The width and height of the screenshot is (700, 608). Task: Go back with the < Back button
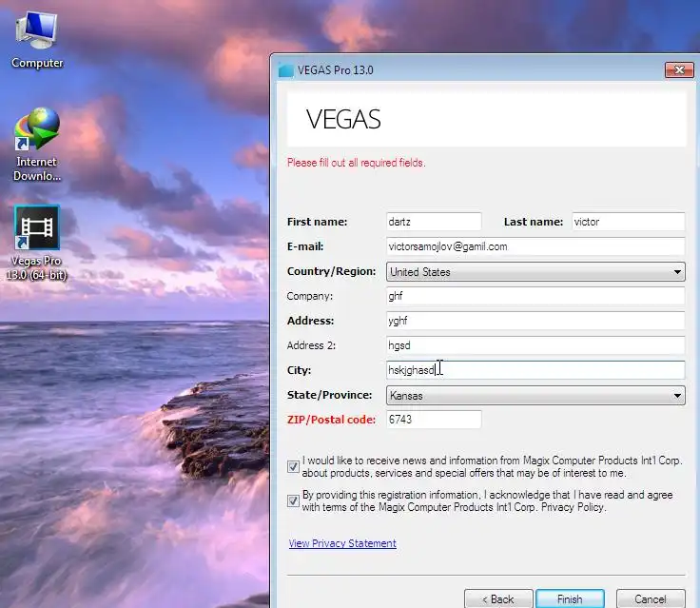pyautogui.click(x=498, y=598)
